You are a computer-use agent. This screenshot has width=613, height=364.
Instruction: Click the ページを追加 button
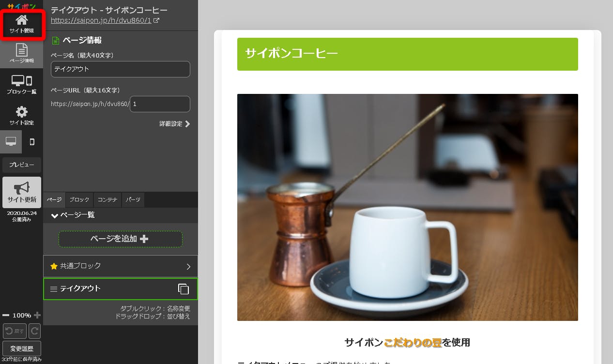(x=120, y=239)
